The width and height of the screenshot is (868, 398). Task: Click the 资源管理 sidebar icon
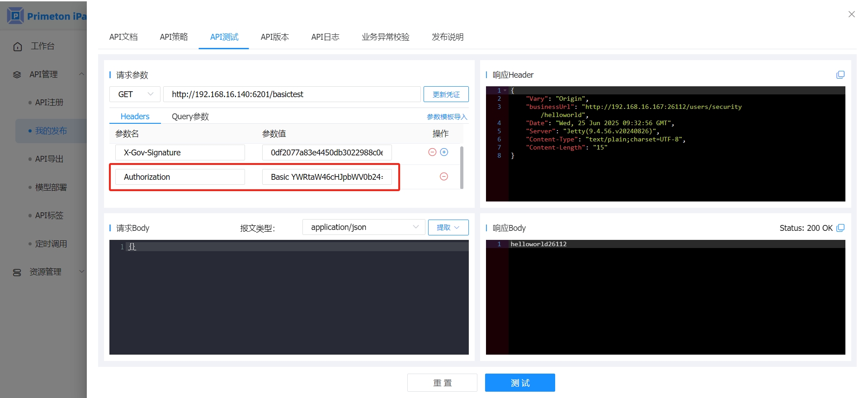click(17, 272)
